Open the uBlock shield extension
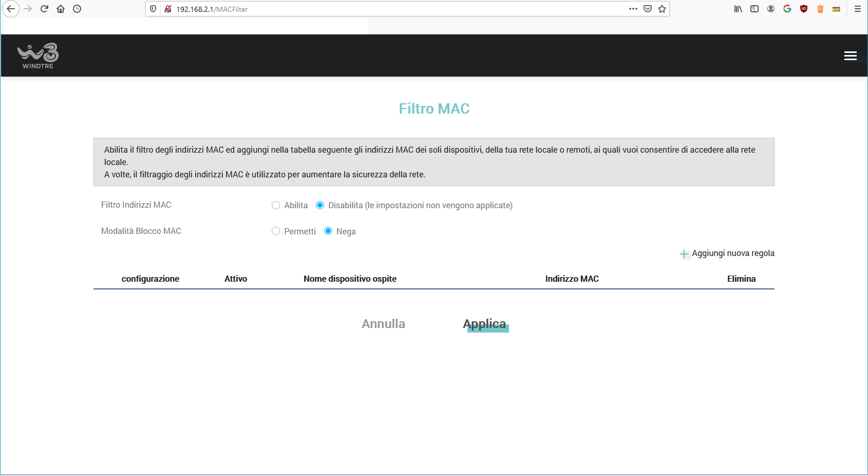The image size is (868, 475). (x=804, y=9)
